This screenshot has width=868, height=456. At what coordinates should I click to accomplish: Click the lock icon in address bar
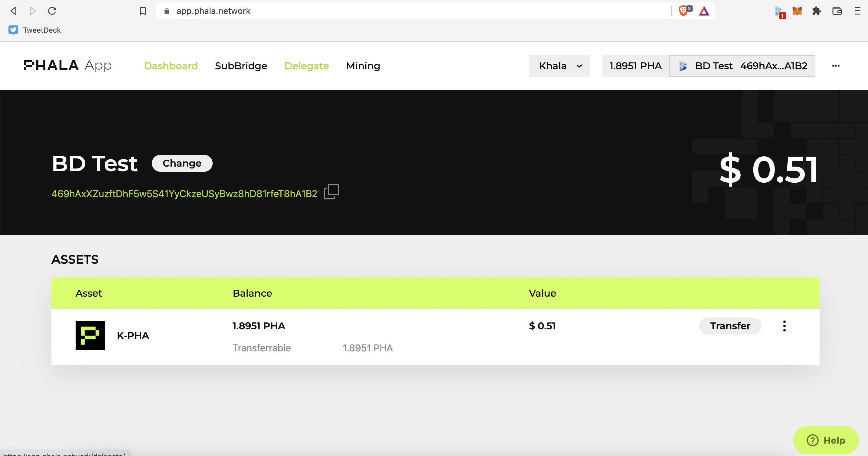[x=166, y=11]
